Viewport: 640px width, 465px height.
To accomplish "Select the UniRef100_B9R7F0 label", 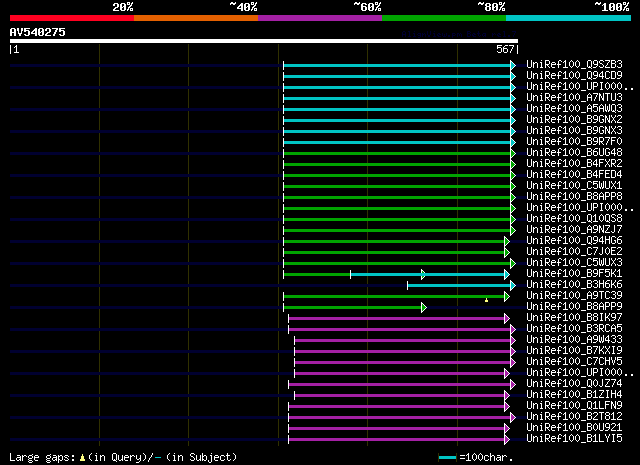I will 574,142.
